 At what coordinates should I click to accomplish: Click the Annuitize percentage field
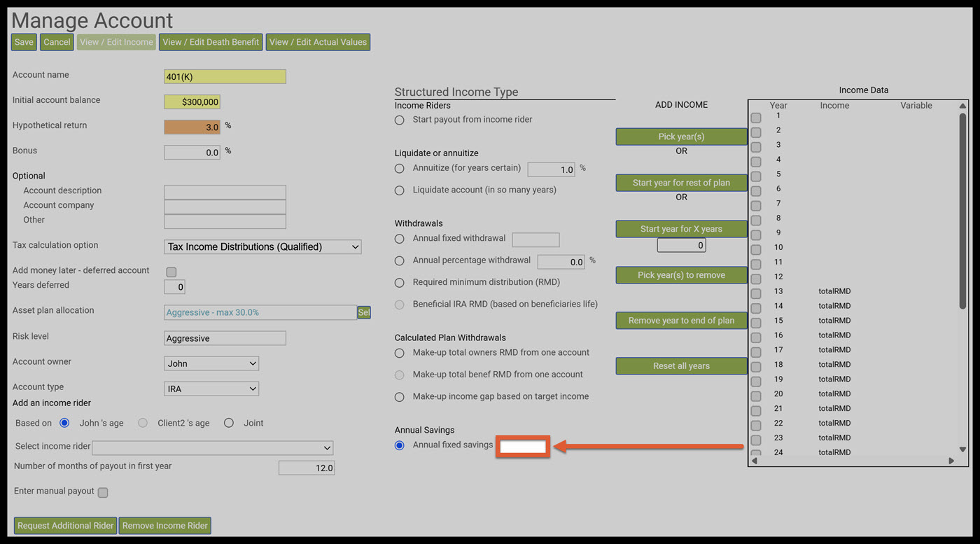(552, 169)
